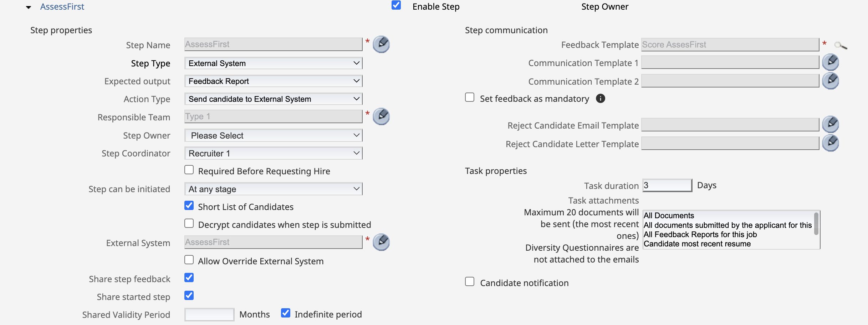The width and height of the screenshot is (868, 325).
Task: Expand the Action Type dropdown
Action: 273,99
